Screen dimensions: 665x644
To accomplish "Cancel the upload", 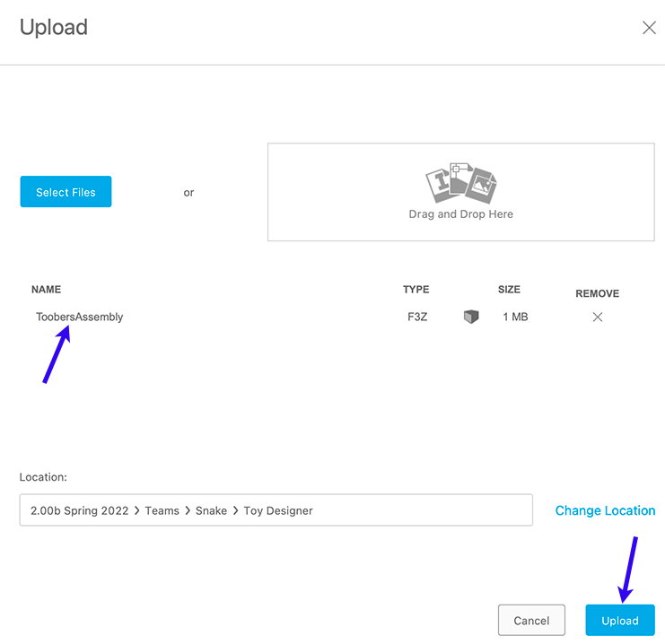I will (531, 621).
